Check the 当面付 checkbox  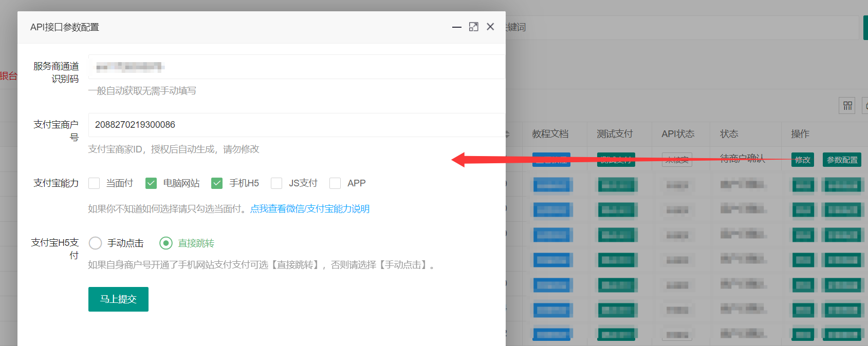[x=94, y=183]
